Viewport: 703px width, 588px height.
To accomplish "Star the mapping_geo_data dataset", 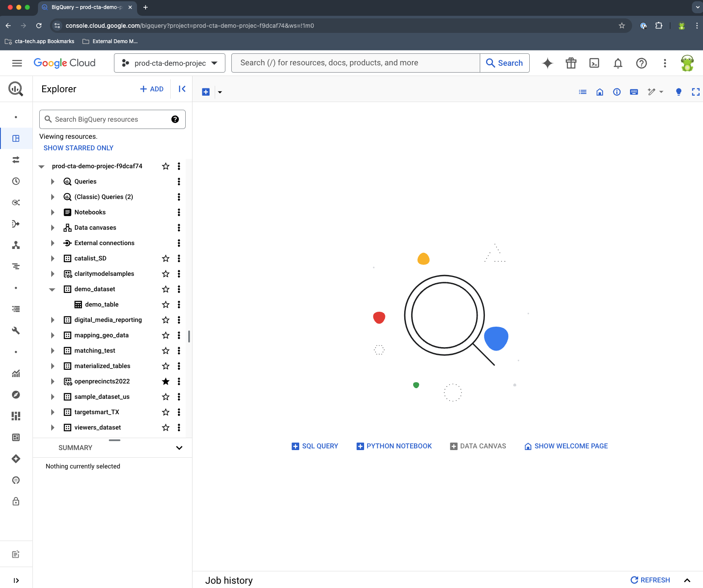I will [x=166, y=335].
